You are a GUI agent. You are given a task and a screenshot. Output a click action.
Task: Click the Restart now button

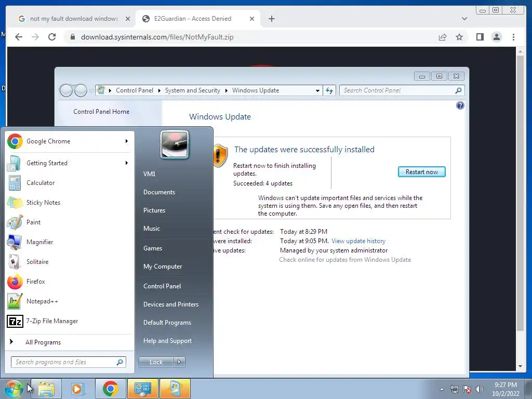[421, 171]
